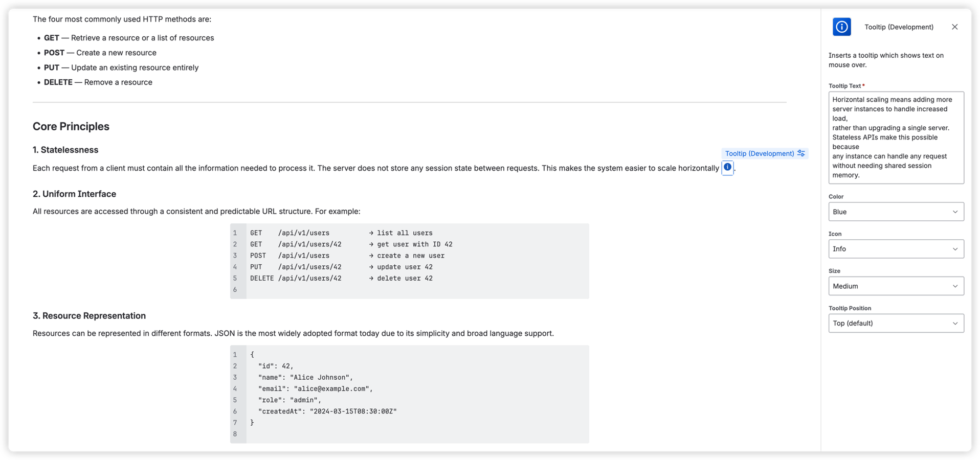
Task: Select the inline info tooltip icon after 'scale horizontally'
Action: 727,168
